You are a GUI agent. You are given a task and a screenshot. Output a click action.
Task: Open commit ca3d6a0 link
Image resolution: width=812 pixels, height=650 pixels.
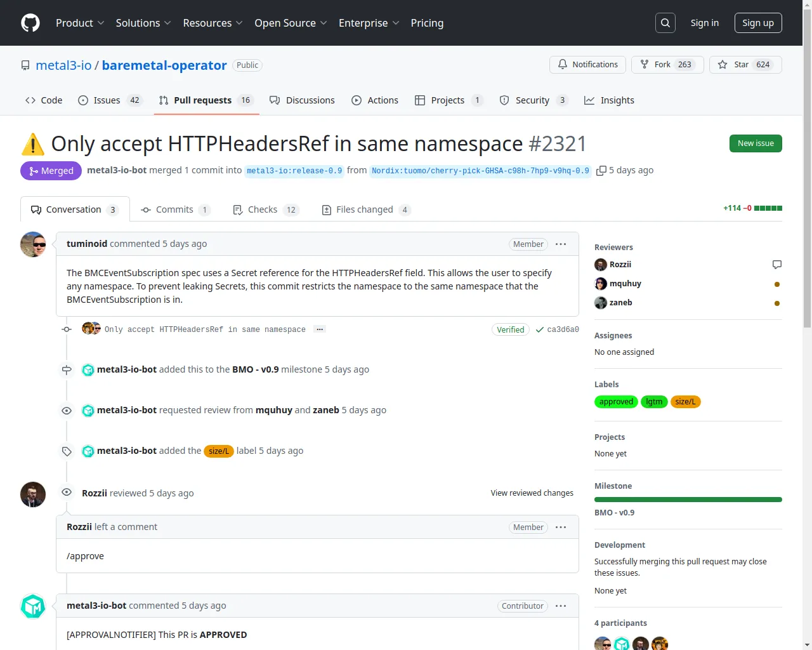click(563, 329)
